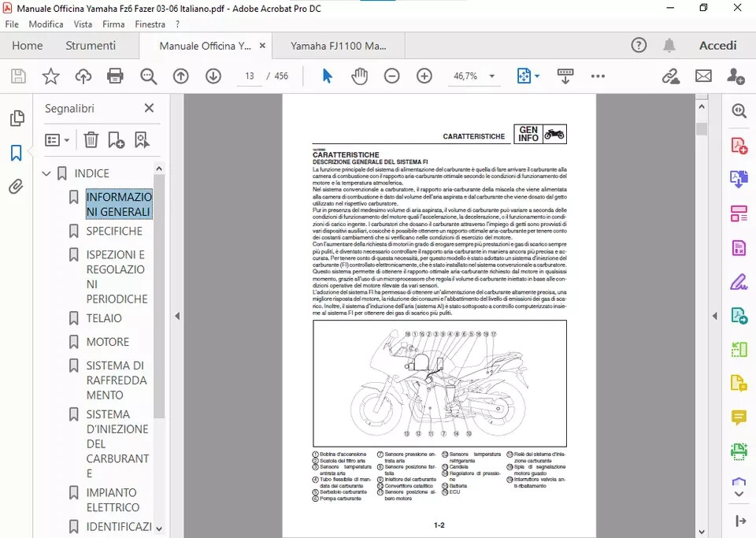Click the scrolling mode keyboard icon
This screenshot has height=538, width=756.
click(565, 76)
